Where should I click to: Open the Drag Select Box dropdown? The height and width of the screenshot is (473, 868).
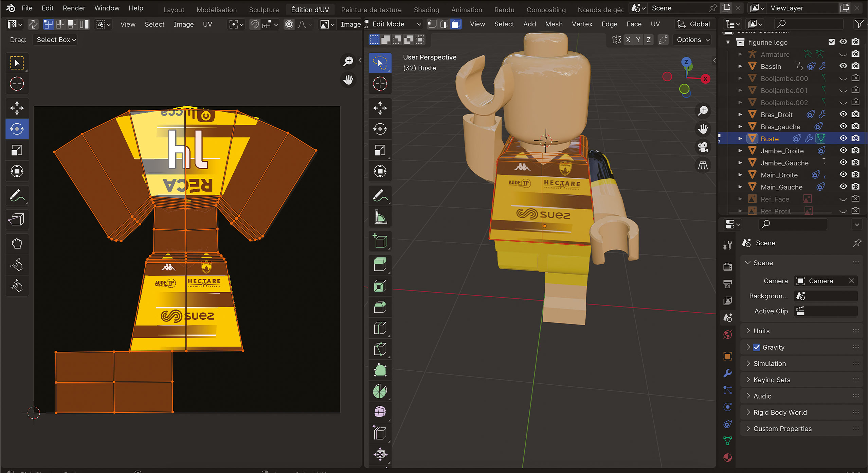point(55,40)
